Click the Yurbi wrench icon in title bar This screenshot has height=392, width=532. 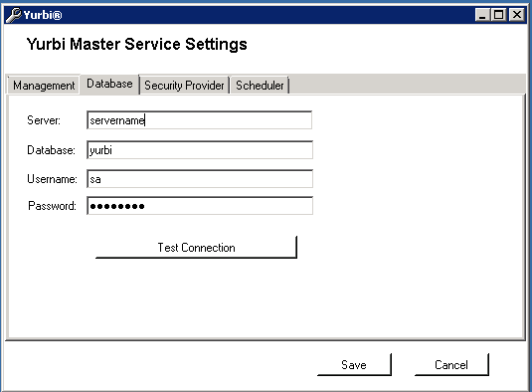14,15
